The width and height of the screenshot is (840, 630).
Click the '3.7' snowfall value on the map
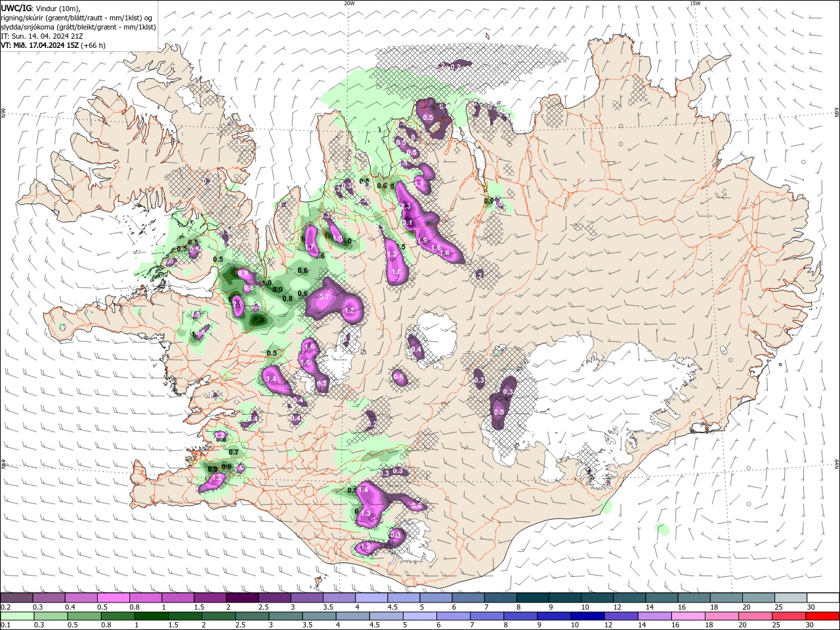tap(324, 297)
